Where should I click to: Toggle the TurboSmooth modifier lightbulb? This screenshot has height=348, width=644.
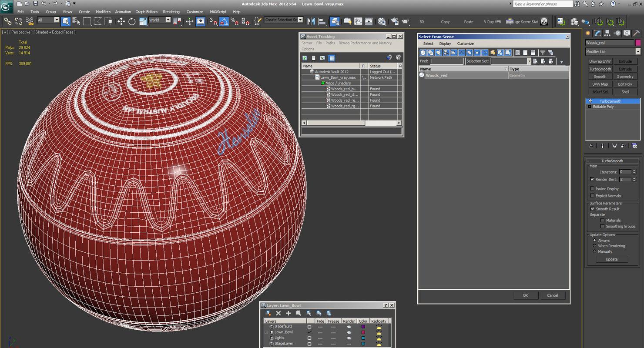[590, 101]
